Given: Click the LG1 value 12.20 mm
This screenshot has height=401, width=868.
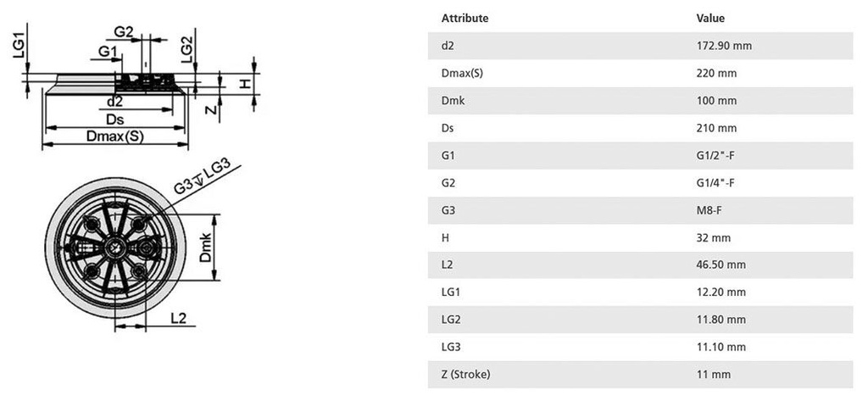Looking at the screenshot, I should (721, 292).
